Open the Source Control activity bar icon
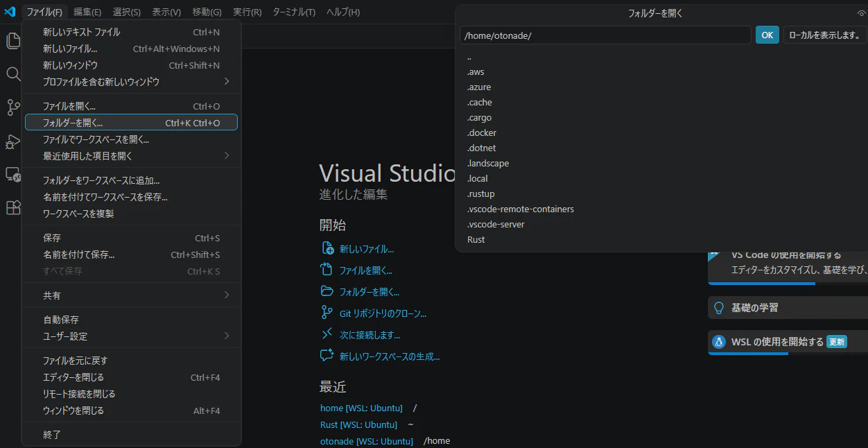The height and width of the screenshot is (448, 868). pyautogui.click(x=13, y=107)
